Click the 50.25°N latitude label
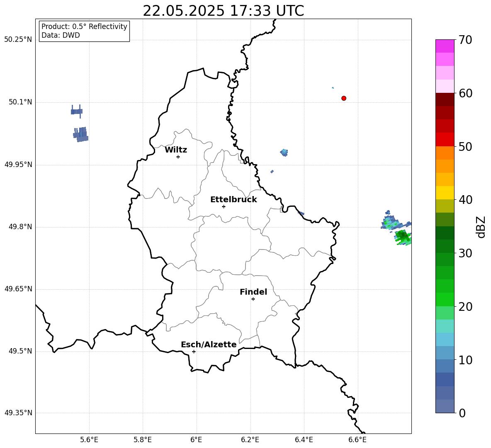The height and width of the screenshot is (448, 491). pos(18,39)
